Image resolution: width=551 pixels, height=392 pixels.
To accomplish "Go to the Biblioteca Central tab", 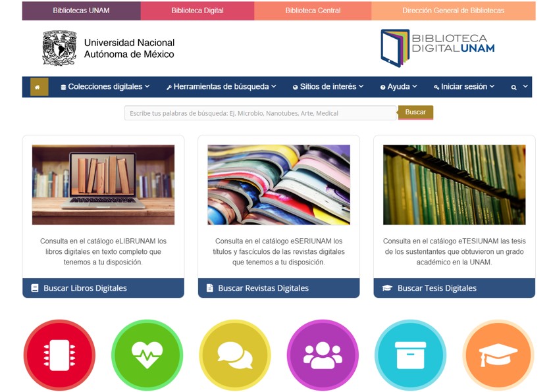I will tap(313, 11).
